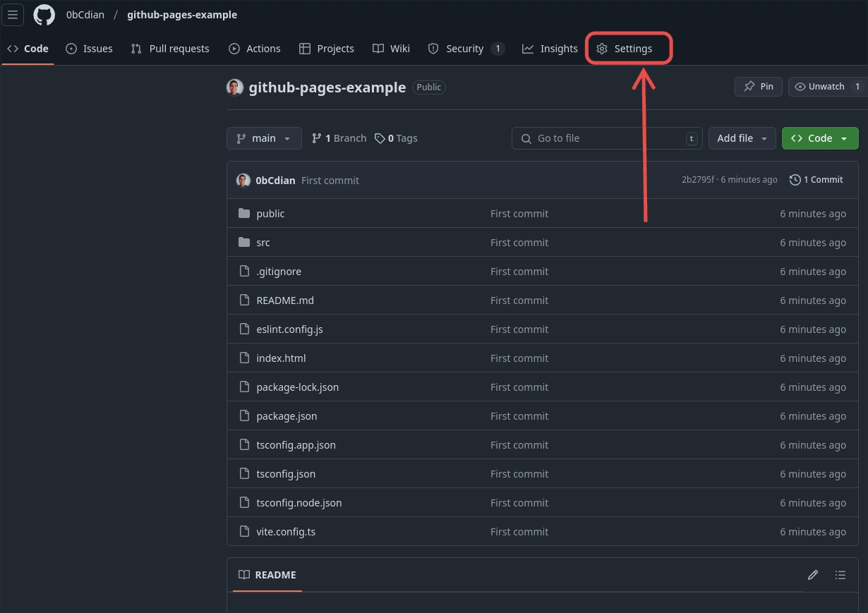Open commit hash 2b2795f
The image size is (868, 613).
pos(697,180)
